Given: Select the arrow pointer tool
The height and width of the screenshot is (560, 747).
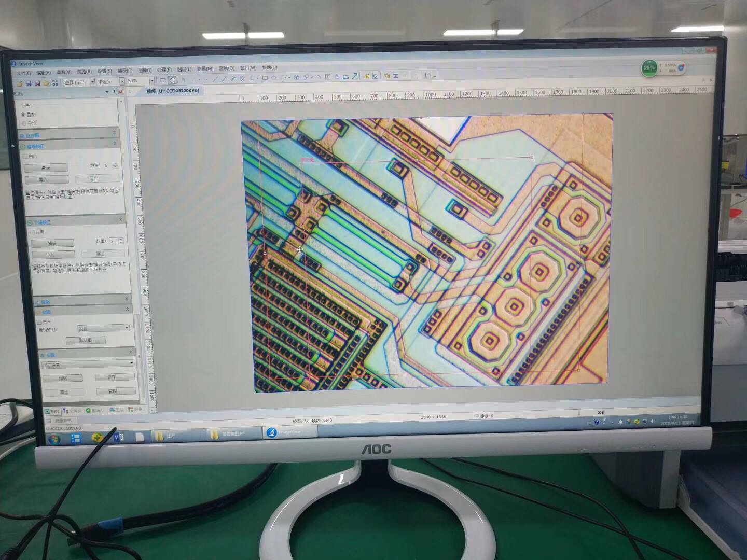Looking at the screenshot, I should [183, 80].
